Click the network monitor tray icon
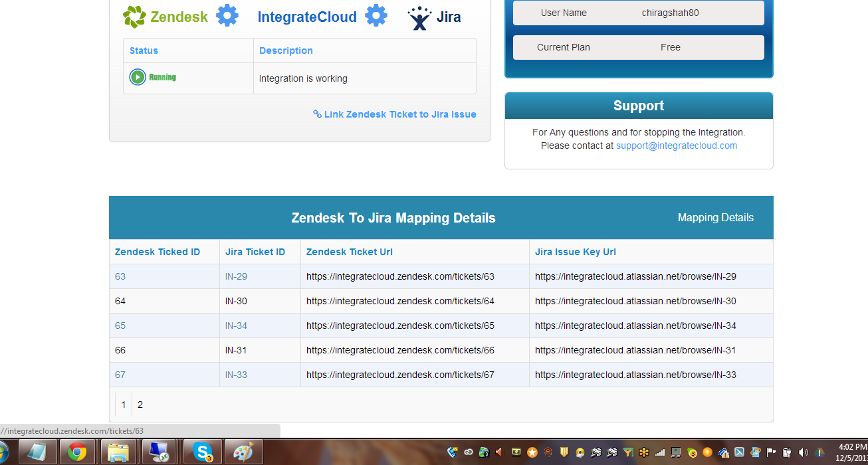Image resolution: width=868 pixels, height=465 pixels. 676,452
